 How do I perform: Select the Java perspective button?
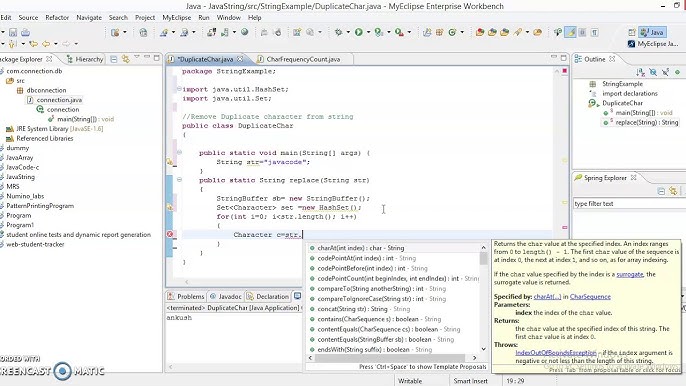652,32
